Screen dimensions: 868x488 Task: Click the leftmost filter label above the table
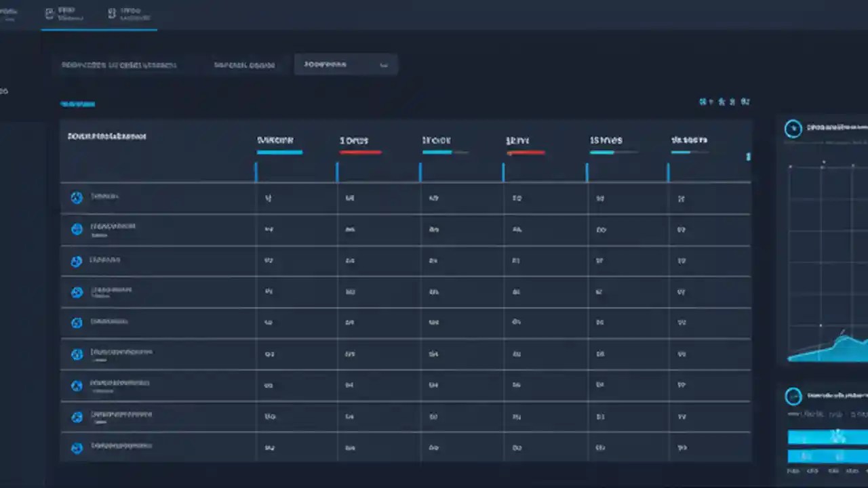tap(119, 64)
